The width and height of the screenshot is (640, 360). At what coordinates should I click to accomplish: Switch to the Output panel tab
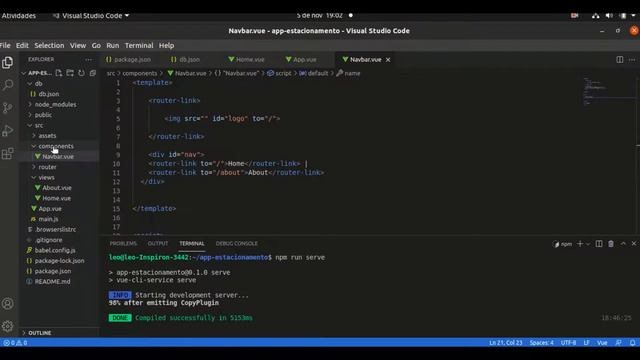pos(158,244)
